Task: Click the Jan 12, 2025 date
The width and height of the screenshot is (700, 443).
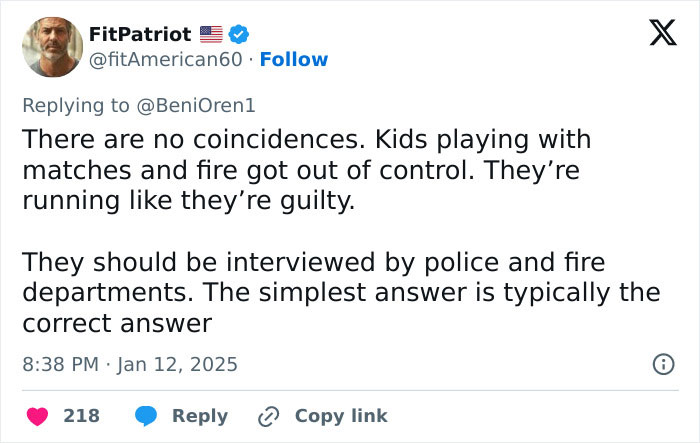Action: [178, 364]
